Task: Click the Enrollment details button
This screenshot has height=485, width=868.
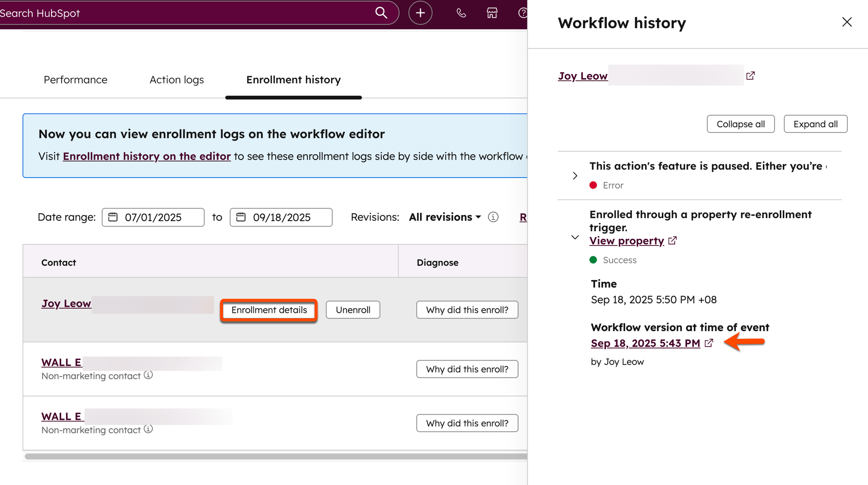Action: 268,310
